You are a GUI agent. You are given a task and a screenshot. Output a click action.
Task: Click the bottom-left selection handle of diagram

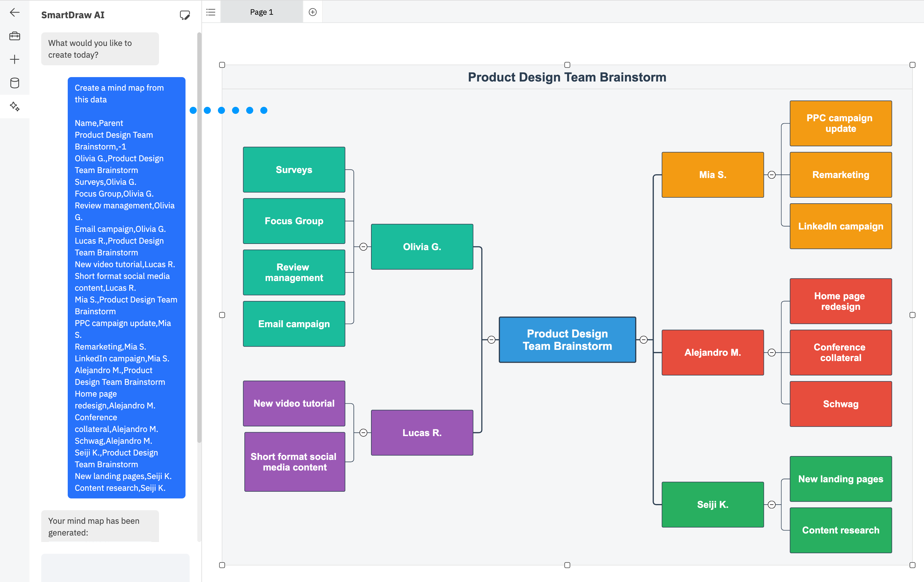pyautogui.click(x=222, y=565)
